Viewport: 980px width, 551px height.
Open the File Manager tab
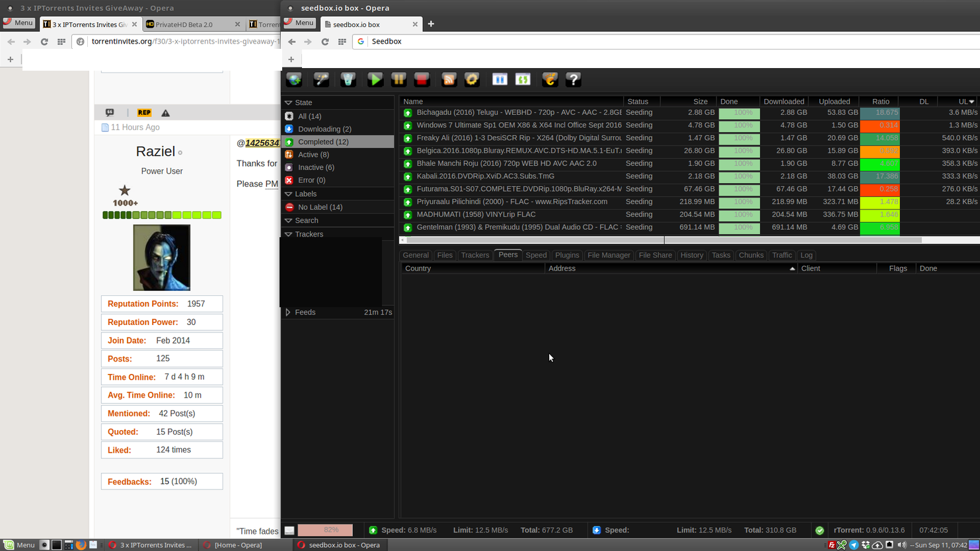pos(609,255)
